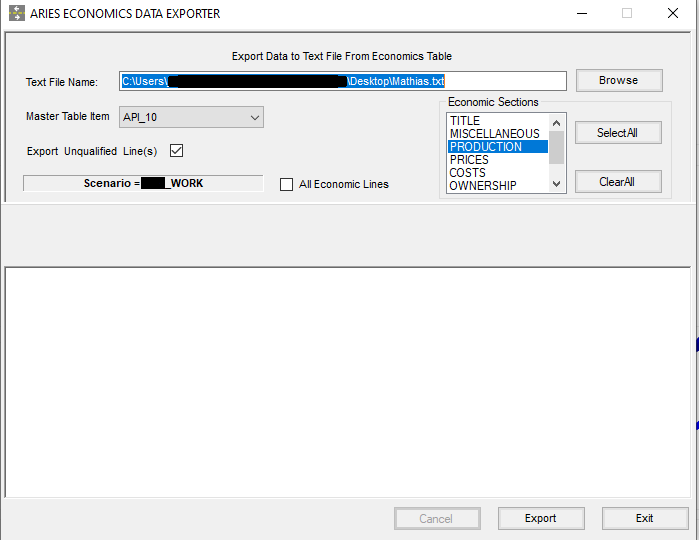The width and height of the screenshot is (699, 540).
Task: Select COSTS in Economic Sections list
Action: coord(498,173)
